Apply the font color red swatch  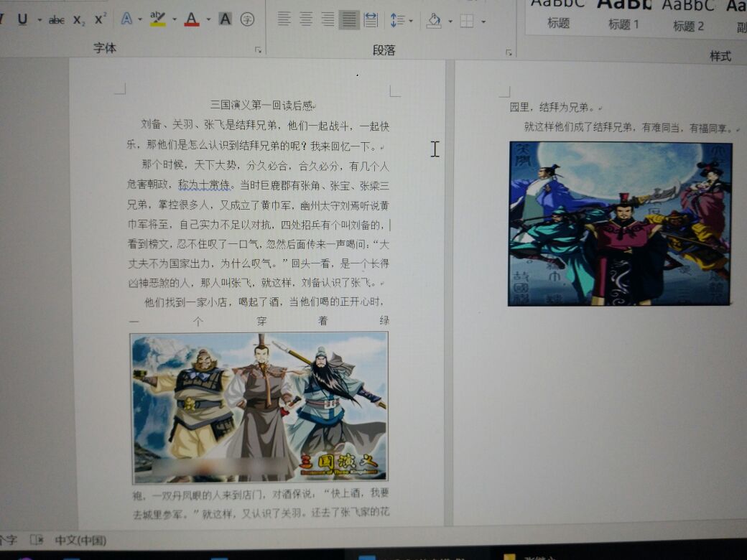[x=191, y=19]
